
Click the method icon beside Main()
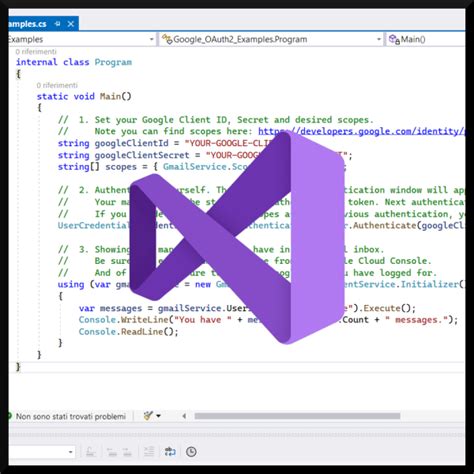coord(394,39)
